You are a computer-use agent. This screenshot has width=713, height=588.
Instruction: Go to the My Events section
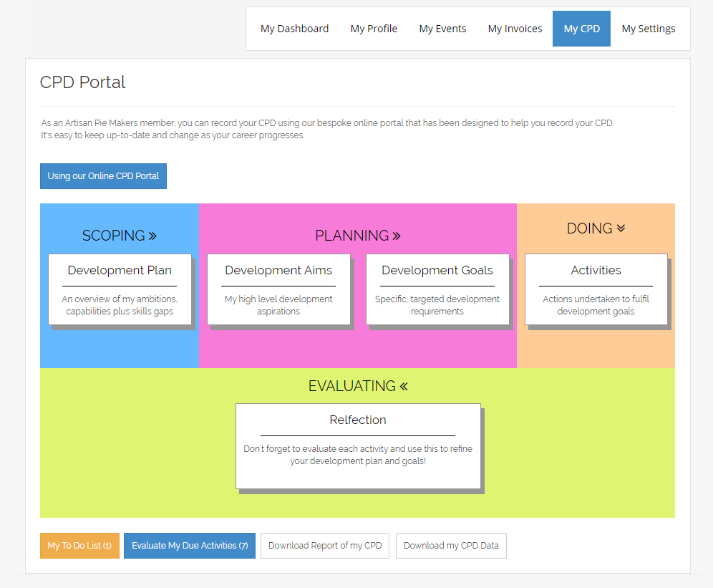coord(442,29)
